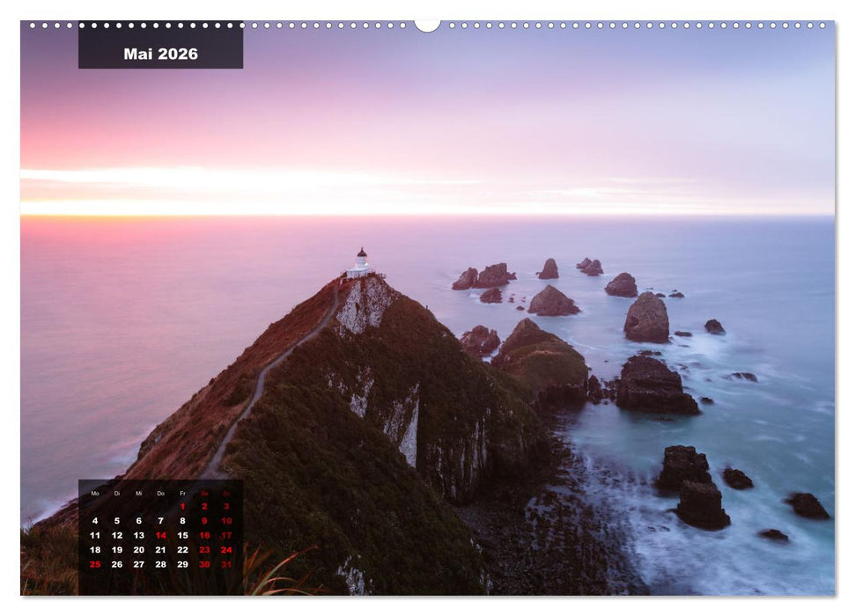Click the red date 25 in the calendar

pyautogui.click(x=95, y=564)
